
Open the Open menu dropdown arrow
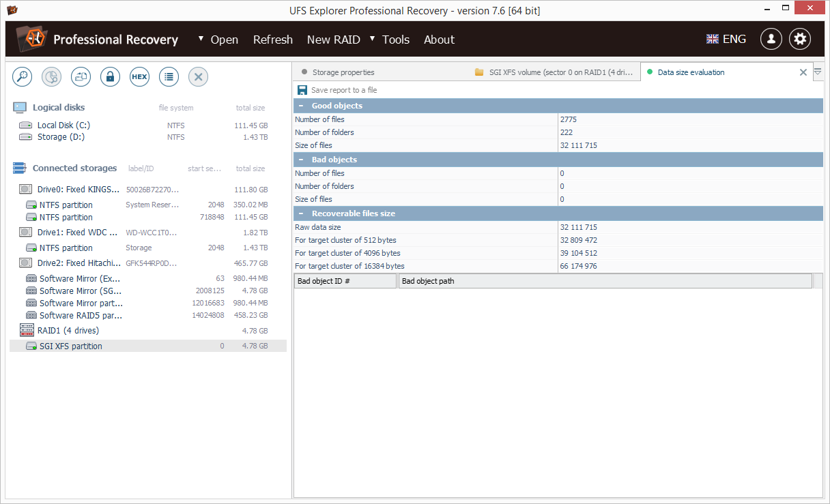tap(201, 39)
